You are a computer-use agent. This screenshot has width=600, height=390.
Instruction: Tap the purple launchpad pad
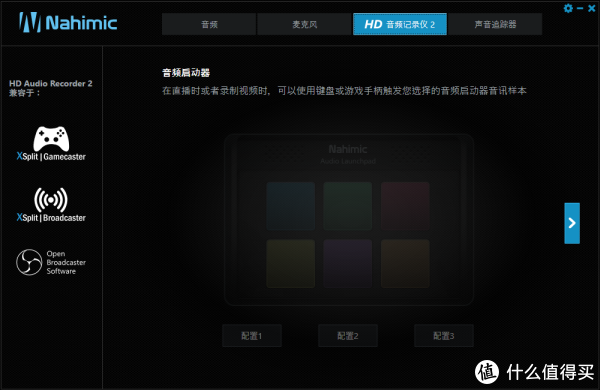pos(348,264)
